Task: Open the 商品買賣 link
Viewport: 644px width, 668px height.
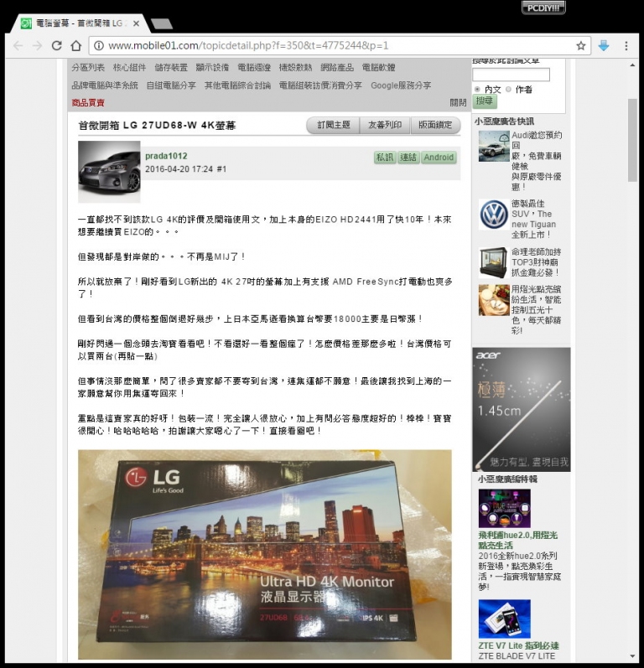Action: [x=88, y=102]
